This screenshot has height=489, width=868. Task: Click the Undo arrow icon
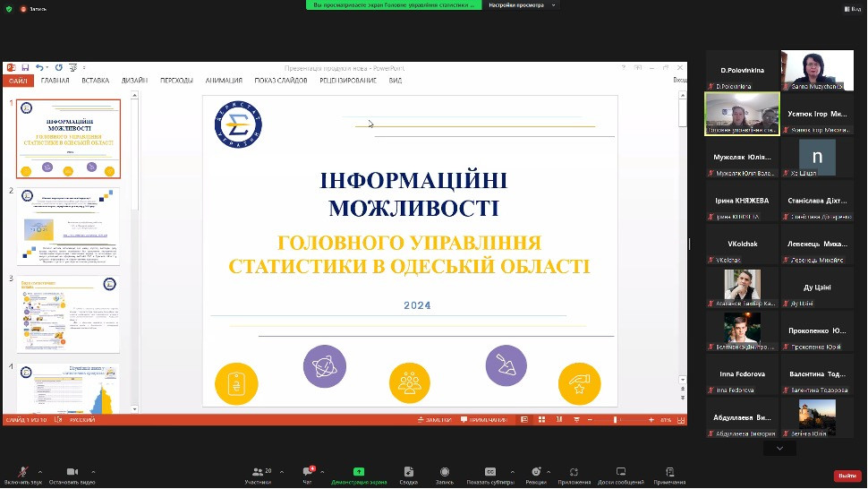pyautogui.click(x=39, y=67)
